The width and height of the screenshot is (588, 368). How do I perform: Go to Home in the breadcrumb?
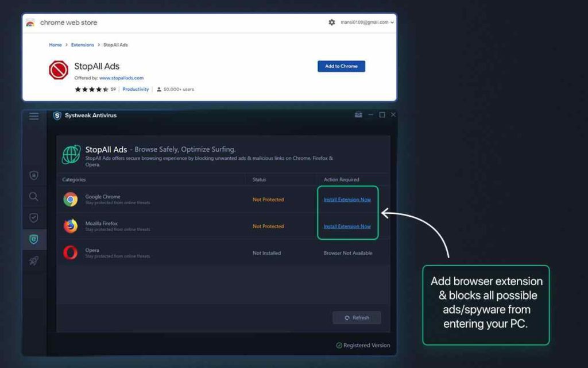[x=55, y=45]
